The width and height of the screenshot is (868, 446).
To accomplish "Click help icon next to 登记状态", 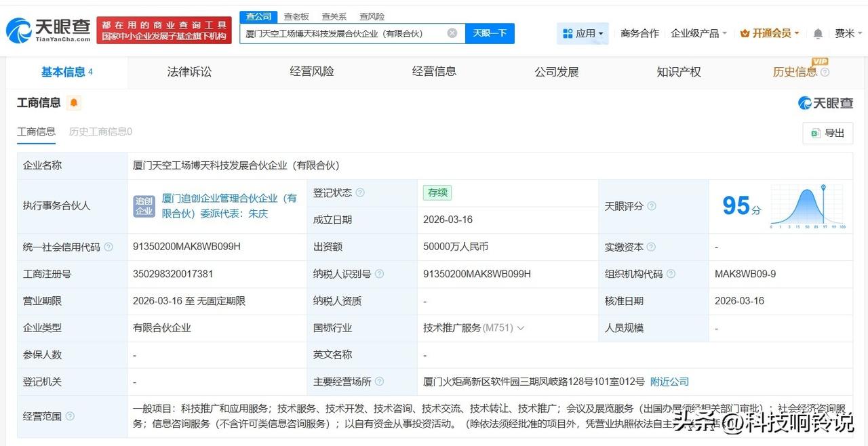I will click(360, 192).
